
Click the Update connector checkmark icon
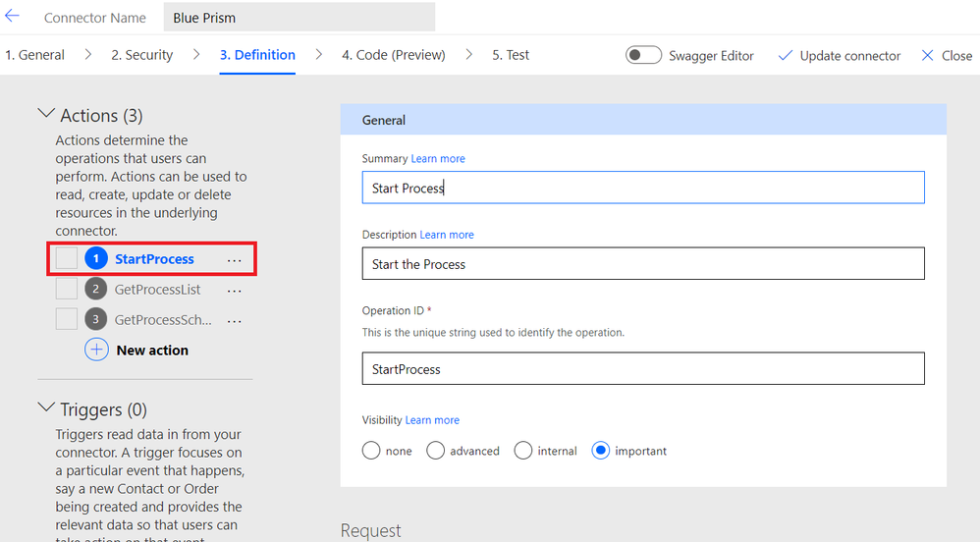click(786, 56)
